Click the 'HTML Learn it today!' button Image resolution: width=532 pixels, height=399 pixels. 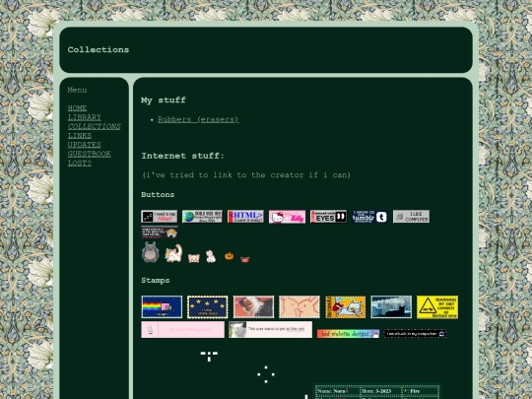(x=245, y=217)
